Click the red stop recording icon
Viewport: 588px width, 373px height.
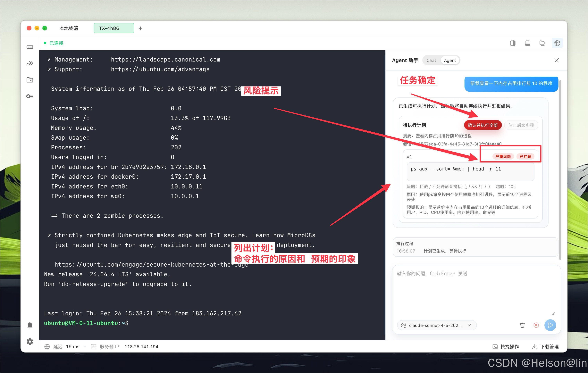pyautogui.click(x=536, y=325)
